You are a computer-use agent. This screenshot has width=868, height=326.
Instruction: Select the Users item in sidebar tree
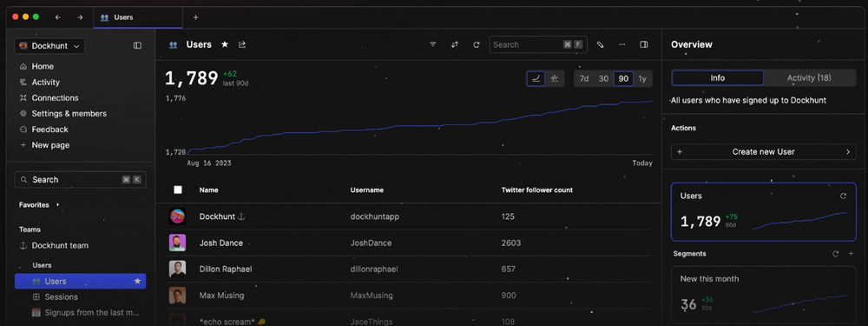tap(80, 282)
